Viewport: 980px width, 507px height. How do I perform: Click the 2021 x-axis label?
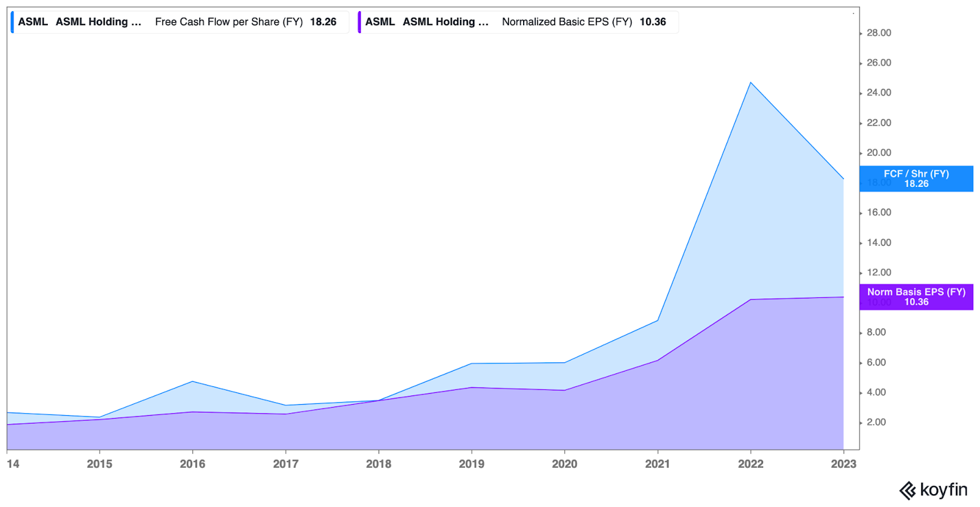(x=658, y=464)
